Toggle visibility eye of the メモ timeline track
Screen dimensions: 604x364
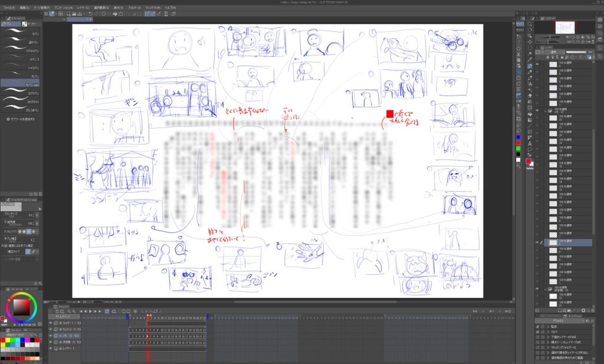(50, 336)
